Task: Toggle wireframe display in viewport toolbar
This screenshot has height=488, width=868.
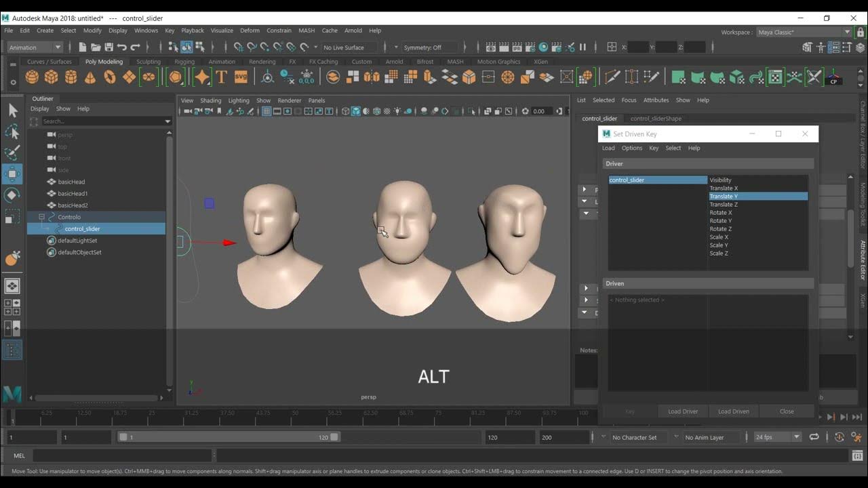Action: click(x=346, y=111)
